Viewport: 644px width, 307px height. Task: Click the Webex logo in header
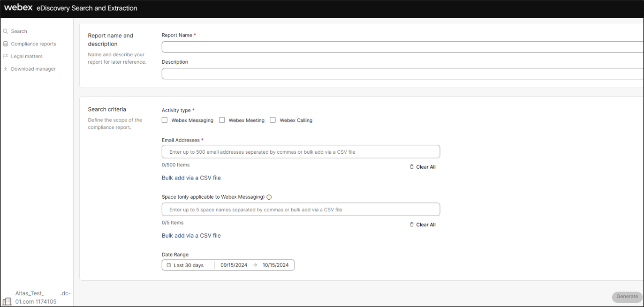click(x=18, y=8)
